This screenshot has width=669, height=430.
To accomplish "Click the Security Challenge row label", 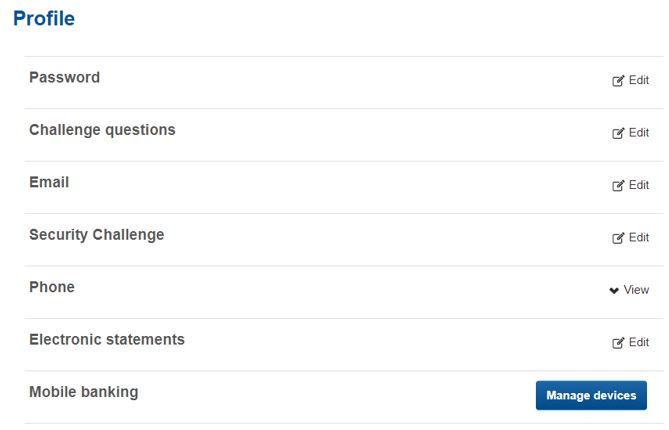I will click(x=96, y=235).
